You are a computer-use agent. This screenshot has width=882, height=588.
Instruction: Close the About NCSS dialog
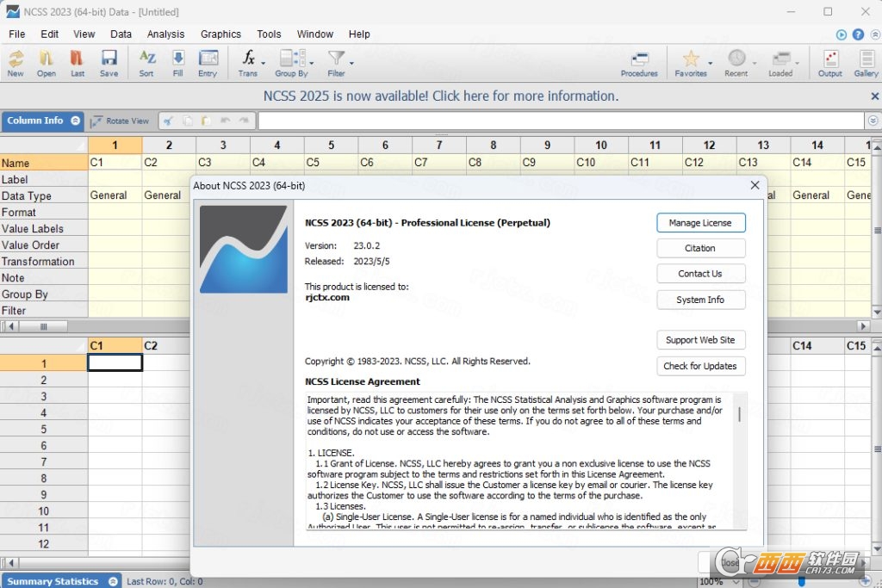click(755, 185)
